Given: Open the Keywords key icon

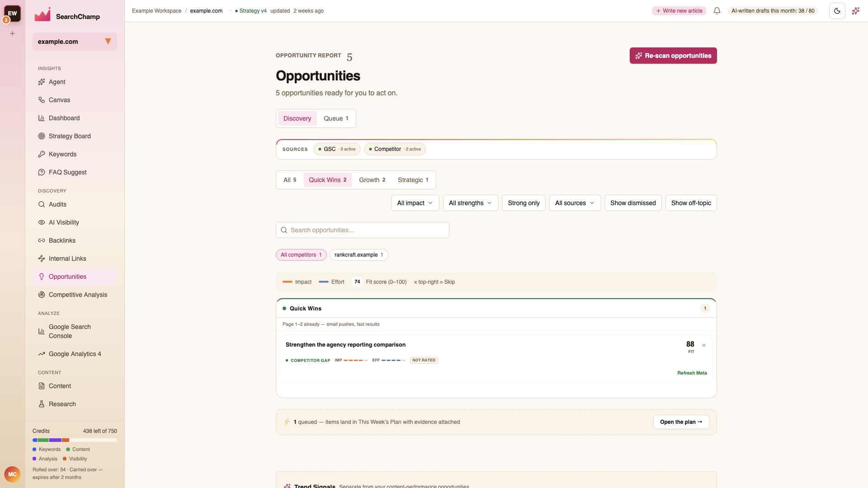Looking at the screenshot, I should [x=42, y=154].
